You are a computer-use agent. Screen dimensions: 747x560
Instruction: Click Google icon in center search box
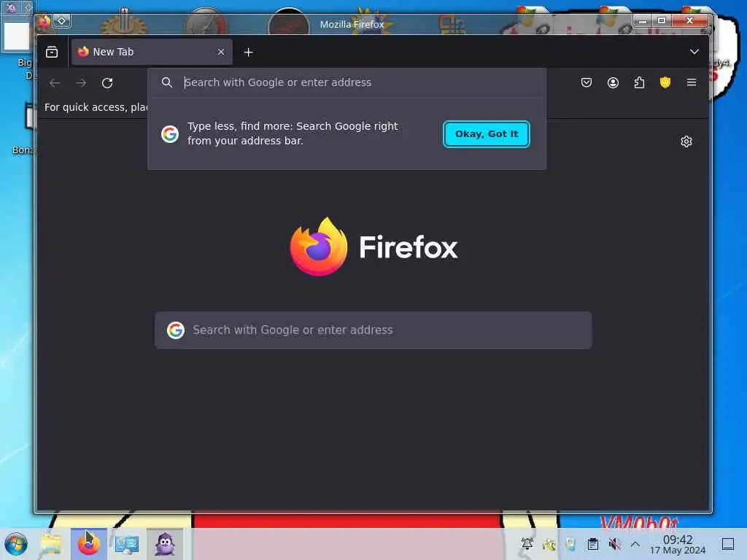pyautogui.click(x=175, y=330)
